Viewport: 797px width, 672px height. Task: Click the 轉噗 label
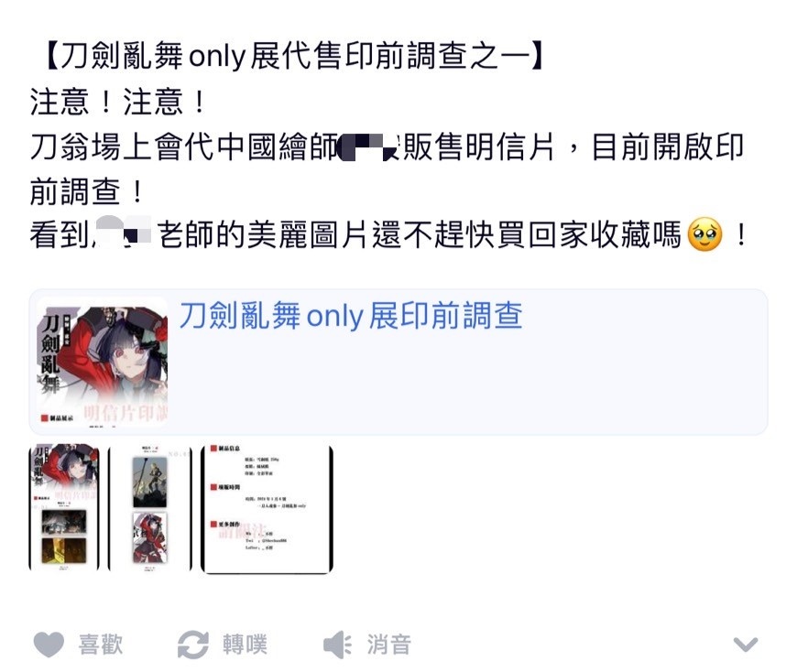245,645
